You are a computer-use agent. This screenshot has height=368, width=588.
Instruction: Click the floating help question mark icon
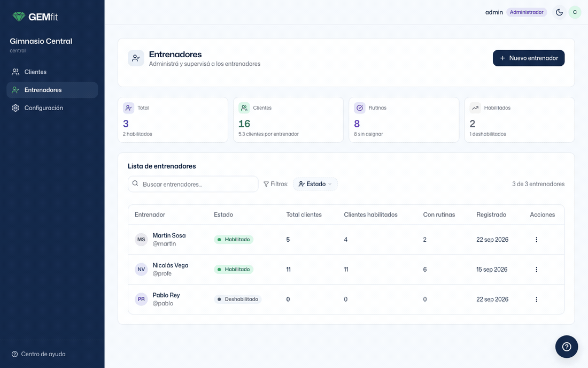[567, 347]
